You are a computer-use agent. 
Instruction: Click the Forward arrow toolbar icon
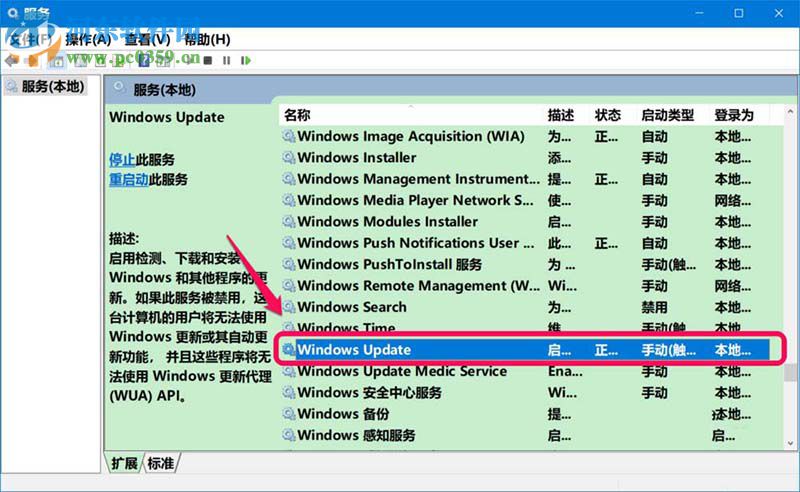tap(33, 61)
